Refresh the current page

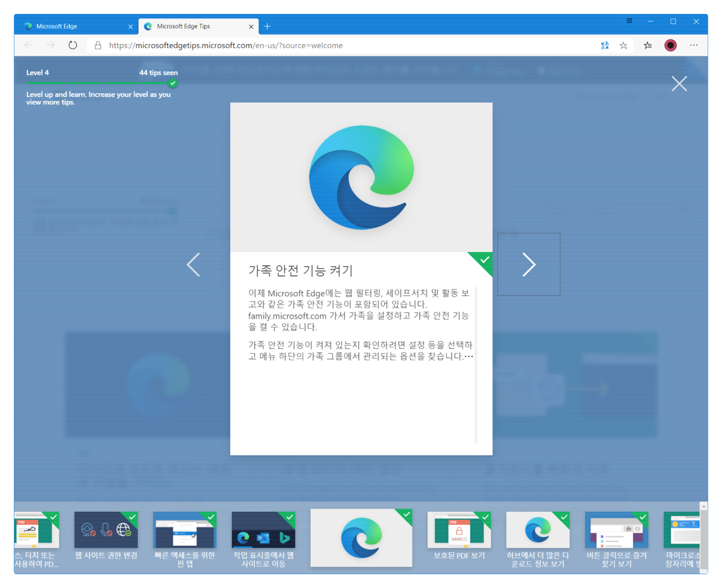coord(73,45)
